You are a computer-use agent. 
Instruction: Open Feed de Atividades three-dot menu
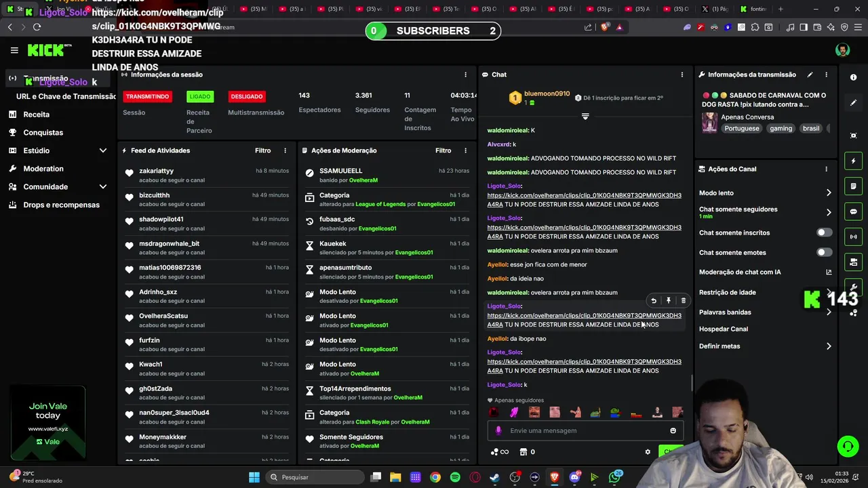tap(285, 150)
